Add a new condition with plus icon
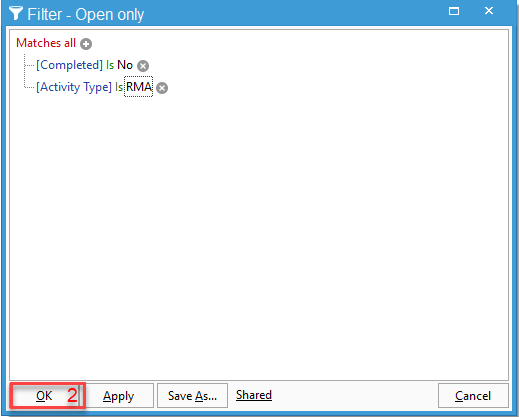This screenshot has height=417, width=519. coord(86,44)
